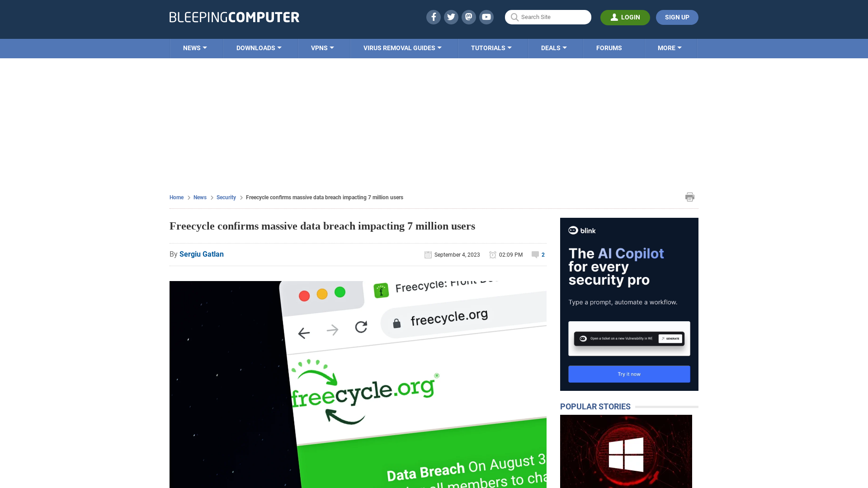Open the YouTube social icon link
The width and height of the screenshot is (868, 488).
pos(486,17)
